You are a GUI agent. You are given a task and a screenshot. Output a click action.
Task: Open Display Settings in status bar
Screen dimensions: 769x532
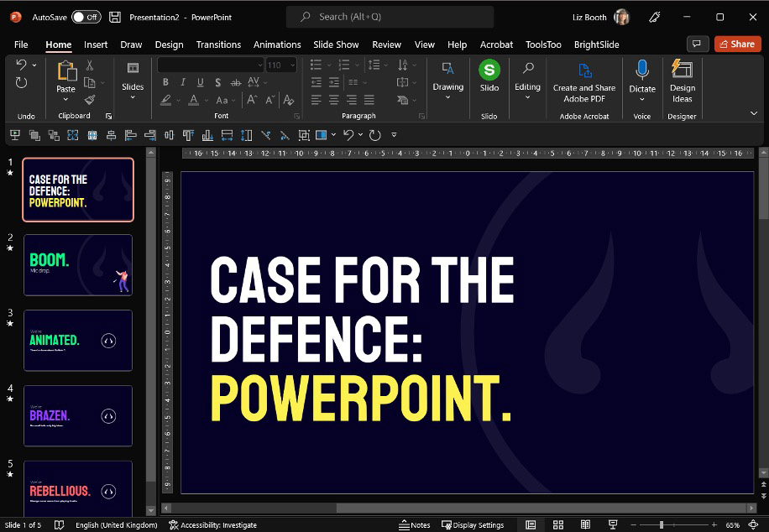[473, 524]
